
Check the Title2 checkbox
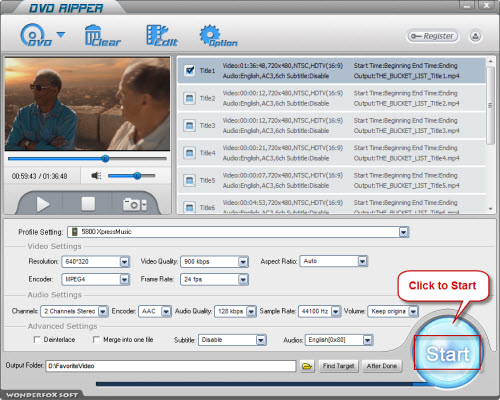[189, 98]
